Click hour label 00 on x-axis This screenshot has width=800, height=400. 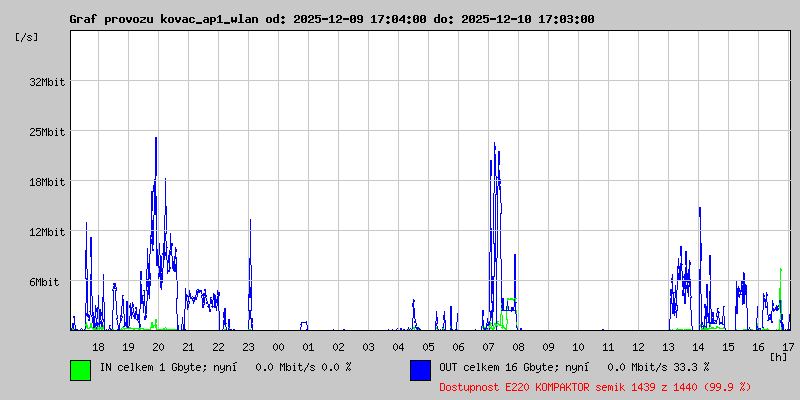[279, 347]
